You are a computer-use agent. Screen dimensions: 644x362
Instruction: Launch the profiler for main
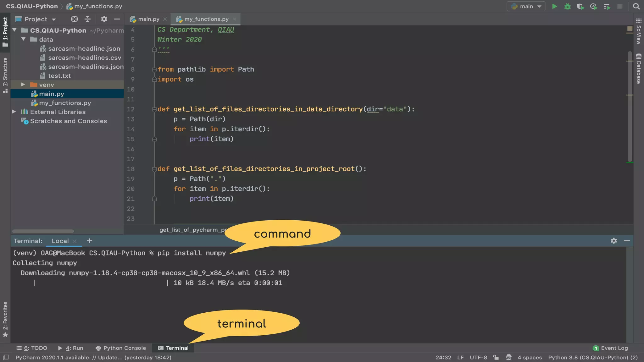pyautogui.click(x=594, y=6)
